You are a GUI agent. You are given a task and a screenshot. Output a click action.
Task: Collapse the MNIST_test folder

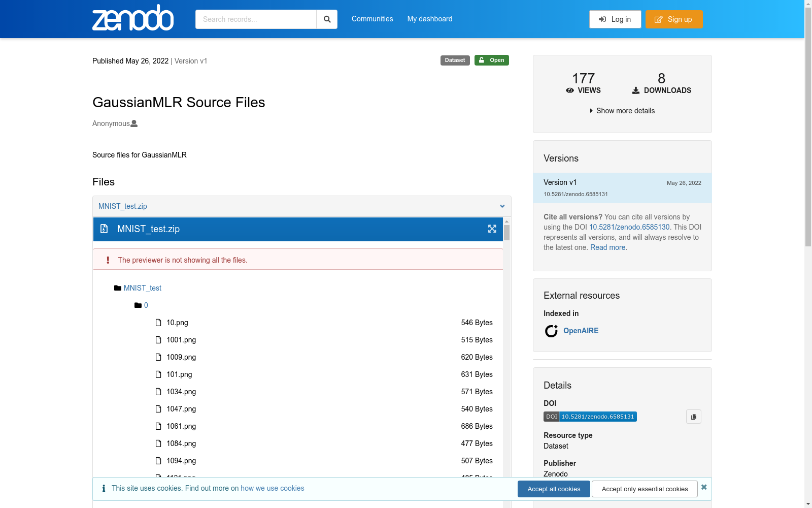tap(143, 288)
